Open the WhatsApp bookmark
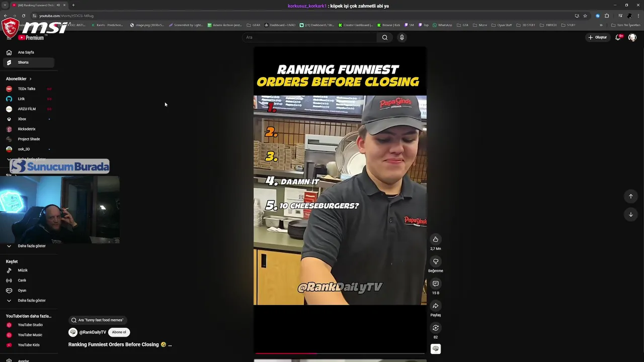This screenshot has height=362, width=644. (x=442, y=25)
